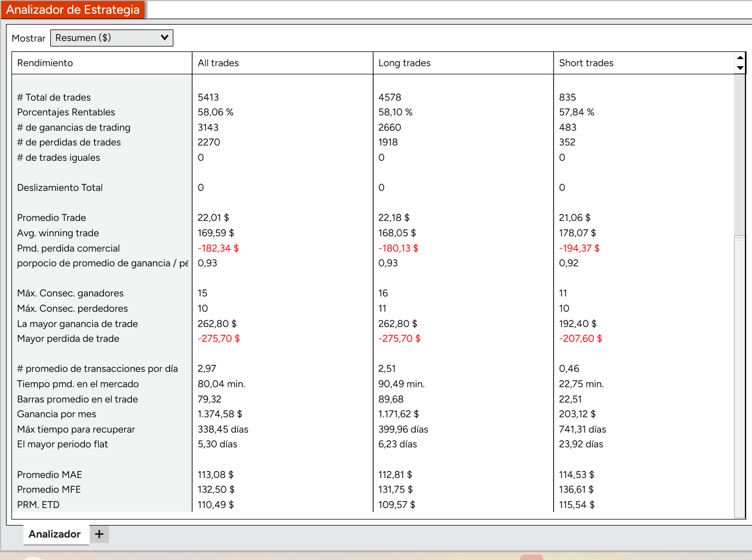Image resolution: width=752 pixels, height=560 pixels.
Task: Select the # promedio de transacciones por día label
Action: pyautogui.click(x=97, y=369)
